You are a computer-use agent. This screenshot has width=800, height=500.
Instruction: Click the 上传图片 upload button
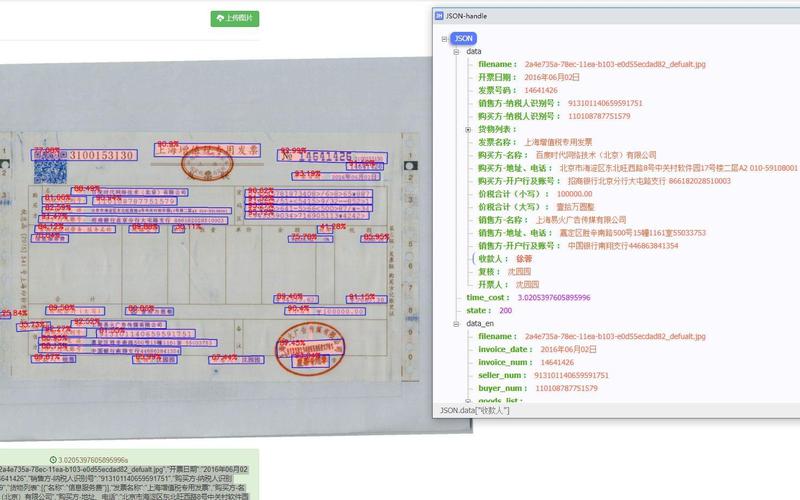235,18
